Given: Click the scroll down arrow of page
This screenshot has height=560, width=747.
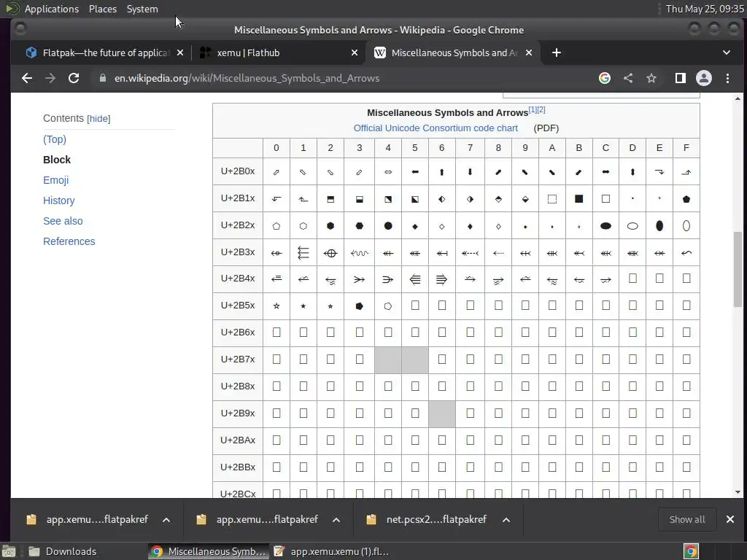Looking at the screenshot, I should pyautogui.click(x=738, y=492).
